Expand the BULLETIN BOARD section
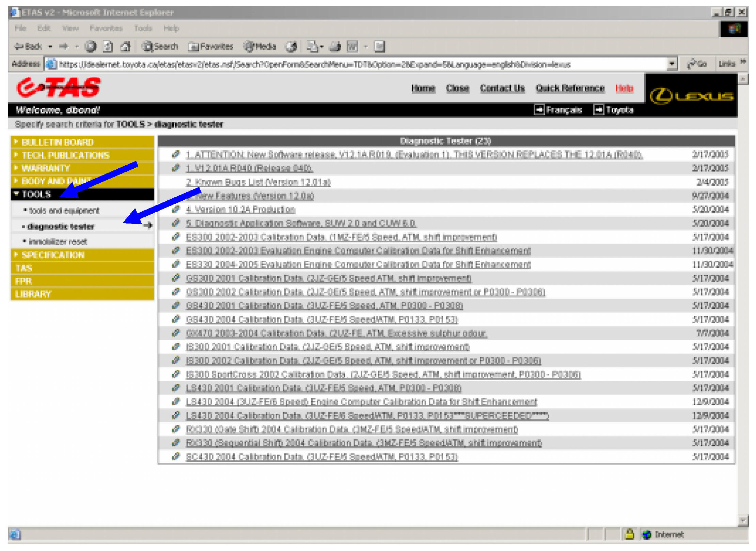 57,142
